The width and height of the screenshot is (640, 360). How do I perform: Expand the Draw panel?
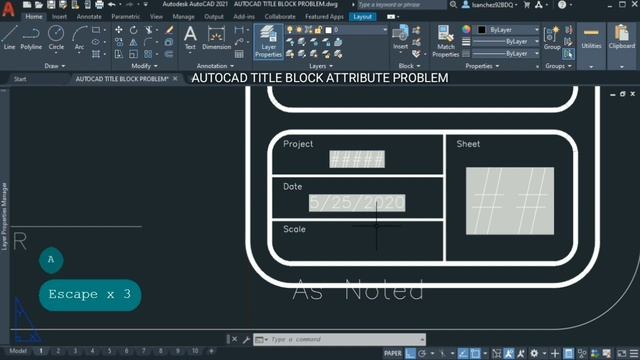(54, 66)
